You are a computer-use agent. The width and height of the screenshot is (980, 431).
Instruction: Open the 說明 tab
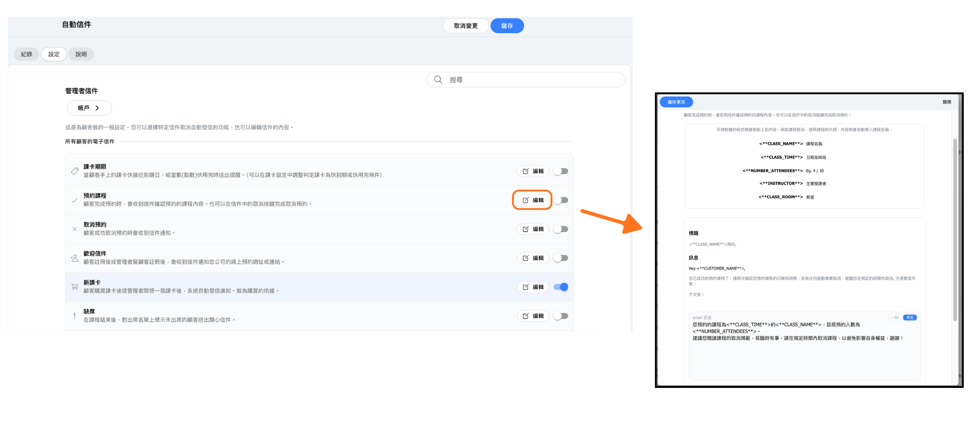(81, 54)
